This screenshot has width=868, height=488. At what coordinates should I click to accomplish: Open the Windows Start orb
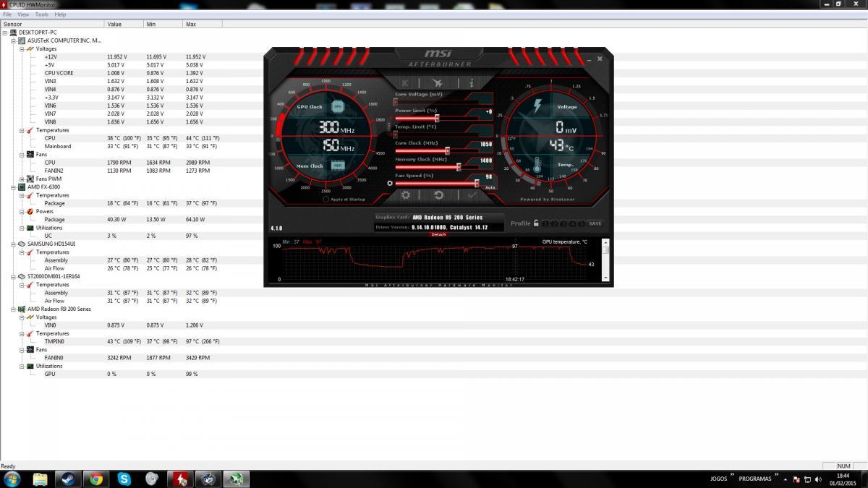point(12,479)
